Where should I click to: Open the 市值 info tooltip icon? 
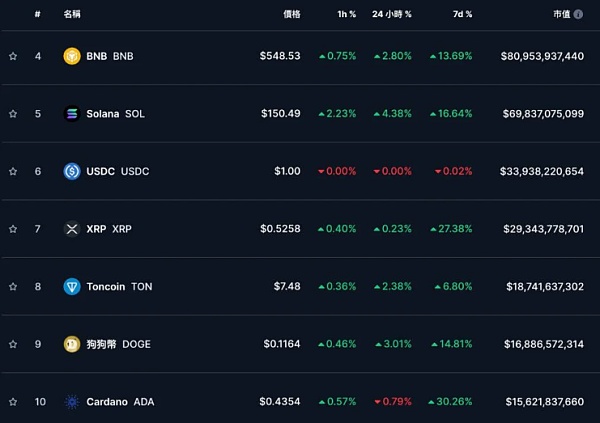pyautogui.click(x=578, y=15)
